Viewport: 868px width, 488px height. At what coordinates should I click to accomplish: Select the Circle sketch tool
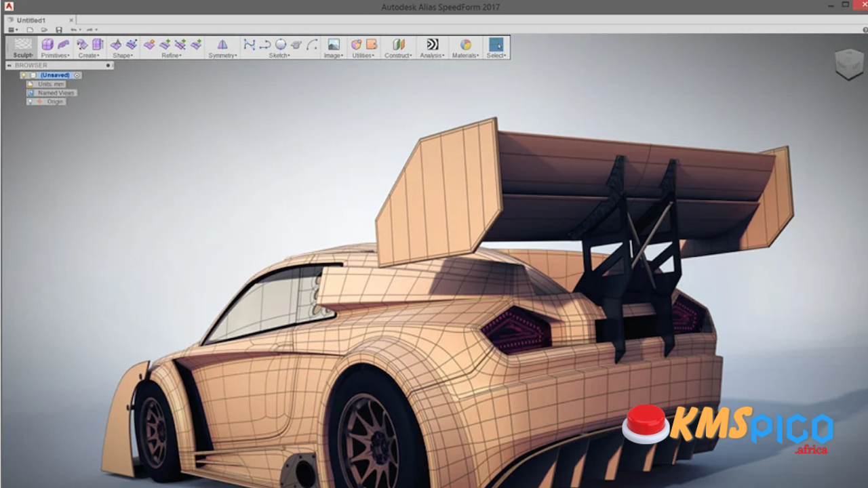281,45
